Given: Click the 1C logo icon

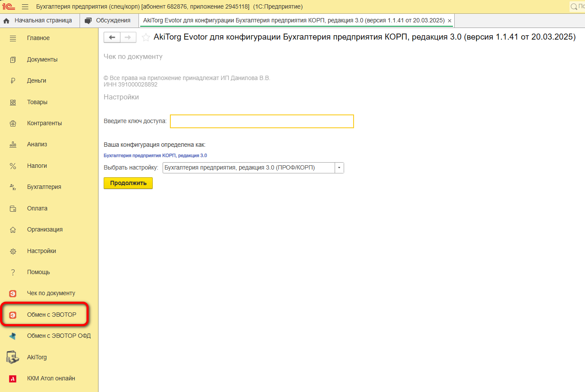Looking at the screenshot, I should 9,6.
